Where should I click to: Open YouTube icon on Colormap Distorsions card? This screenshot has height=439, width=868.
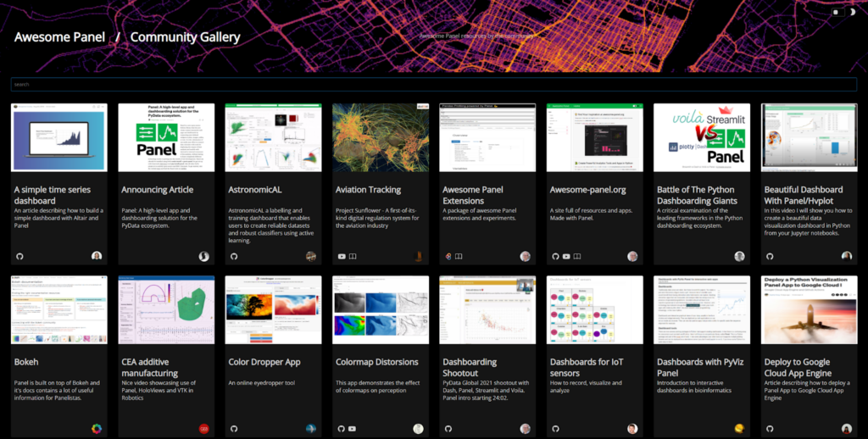[x=352, y=428]
